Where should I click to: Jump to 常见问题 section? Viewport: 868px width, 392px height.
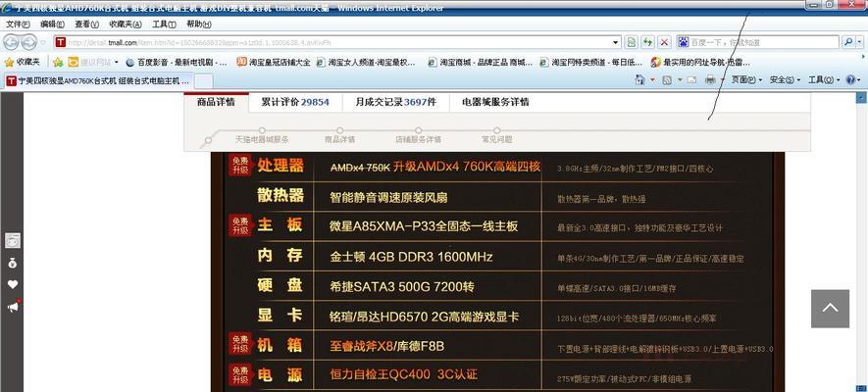click(x=496, y=139)
